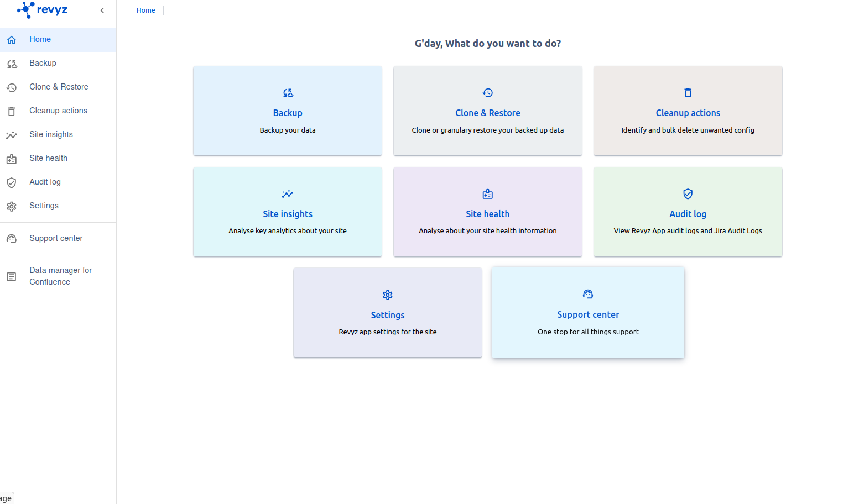Click the Audit log shield icon in the sidebar
Viewport: 859px width, 504px height.
point(12,182)
